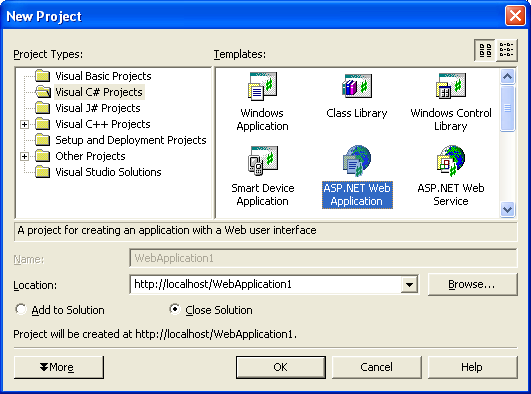Choose the Class Library template icon
The height and width of the screenshot is (394, 531).
(x=357, y=86)
